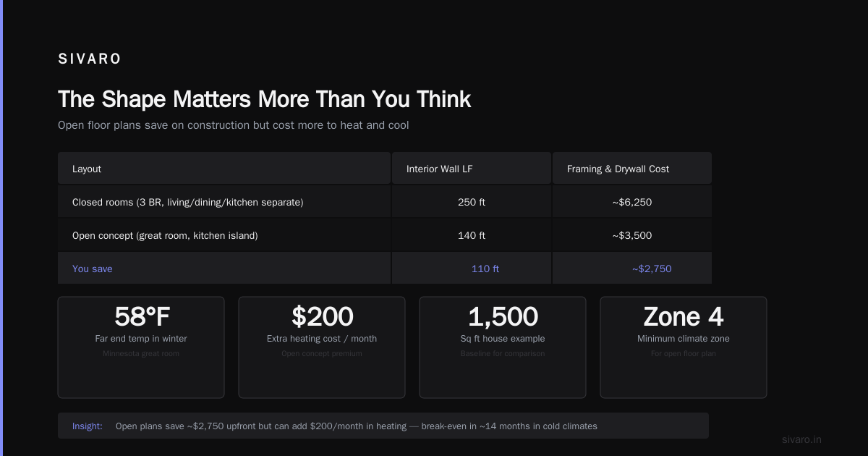Click the 250 ft cell value
Screen dimensions: 868x456
(x=472, y=202)
